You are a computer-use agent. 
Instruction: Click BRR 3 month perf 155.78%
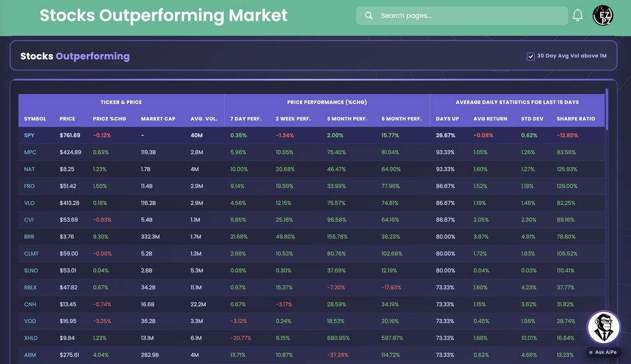point(337,237)
